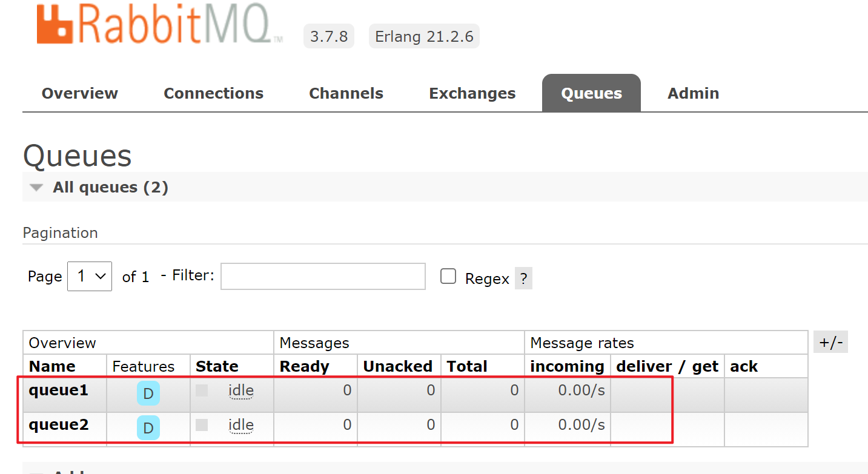Sort the table by Name column
This screenshot has height=474, width=868.
(52, 367)
